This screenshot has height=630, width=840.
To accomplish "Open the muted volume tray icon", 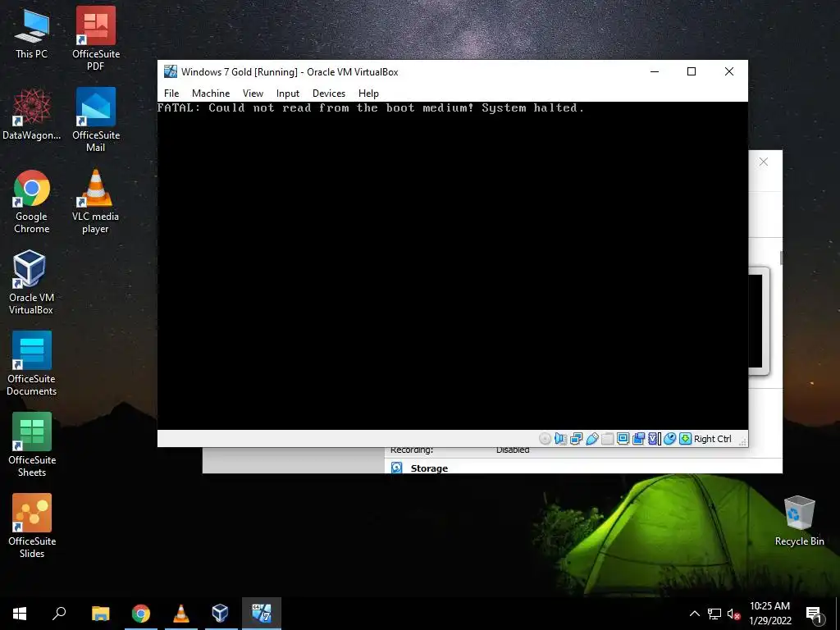I will 733,614.
